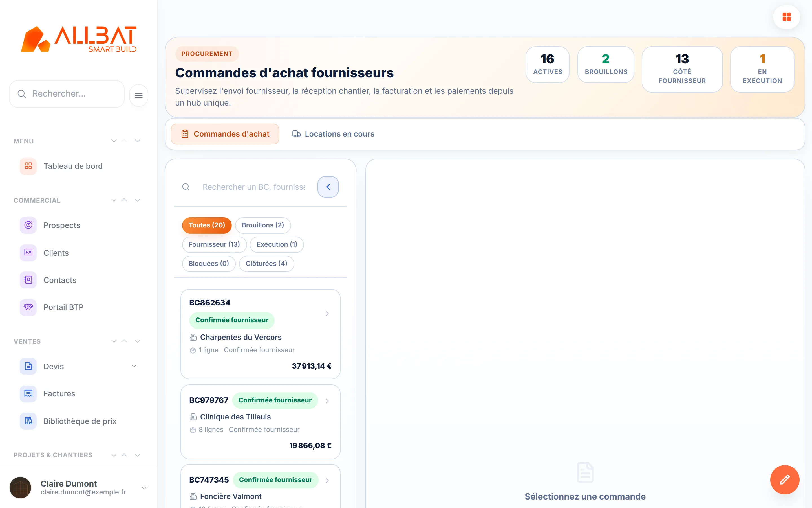This screenshot has width=812, height=508.
Task: Click the Charpentes du Vercors supplier name
Action: click(x=240, y=337)
